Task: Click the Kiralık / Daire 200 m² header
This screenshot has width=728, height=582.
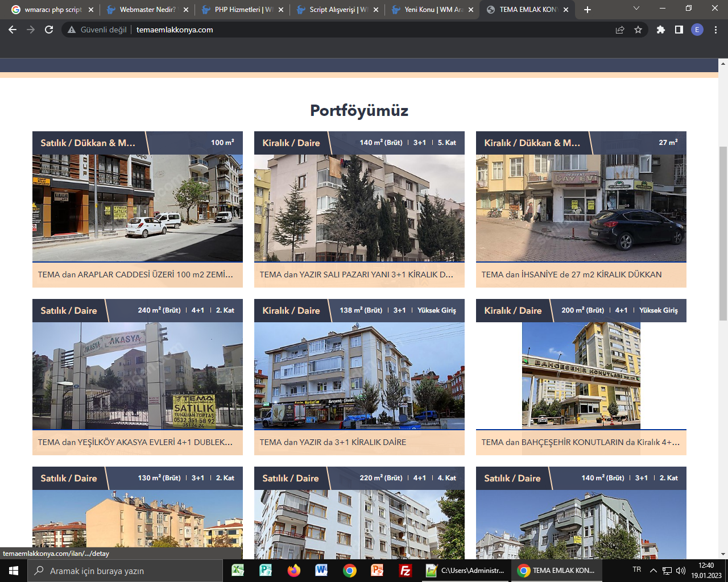Action: pos(581,310)
